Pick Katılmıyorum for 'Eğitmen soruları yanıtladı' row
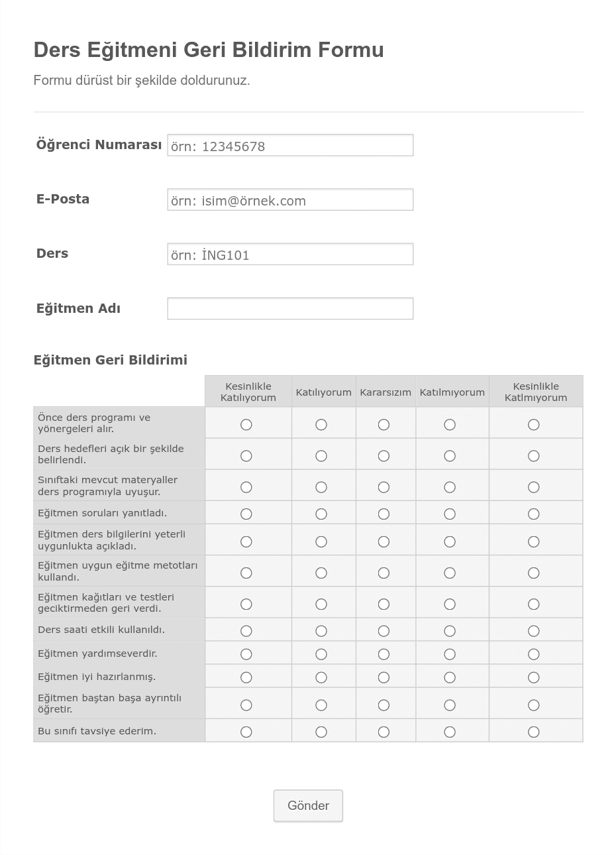The image size is (616, 855). [450, 514]
